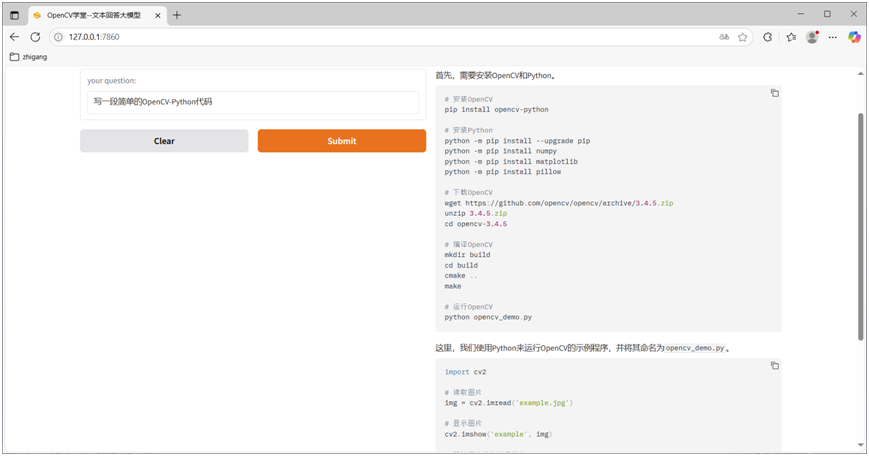869x456 pixels.
Task: View site information icon in address bar
Action: 58,37
